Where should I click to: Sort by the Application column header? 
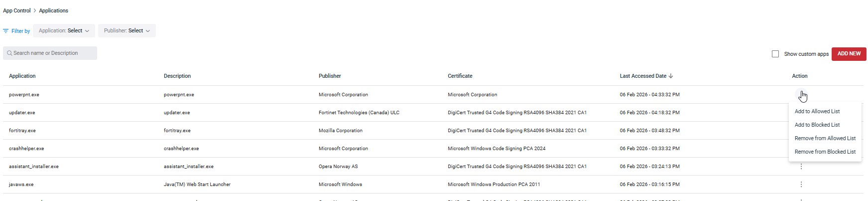[x=22, y=76]
